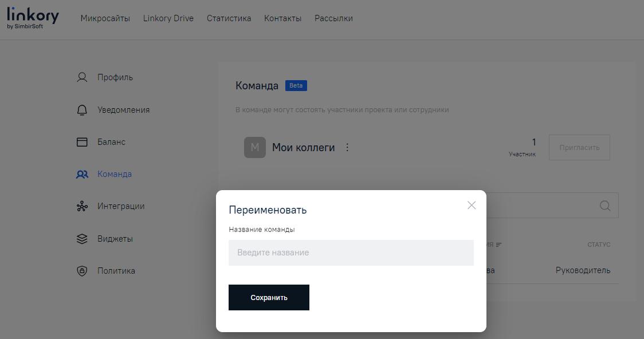Click the M avatar of Мои коллеги team
Viewport: 644px width, 339px height.
255,147
